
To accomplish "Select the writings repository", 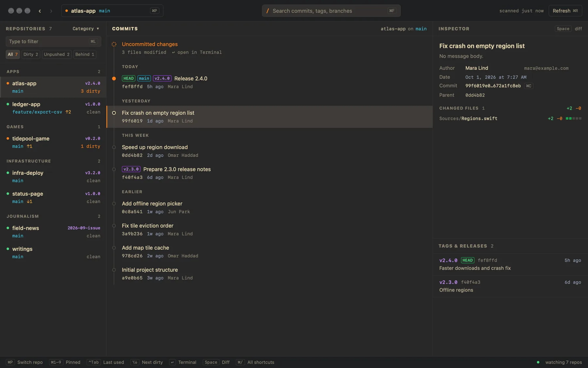I will [53, 253].
